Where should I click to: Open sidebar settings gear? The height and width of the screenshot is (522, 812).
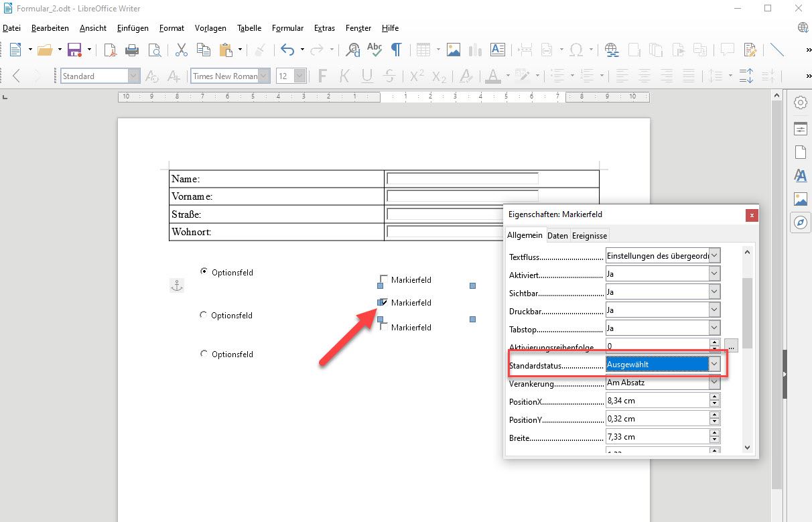(801, 103)
